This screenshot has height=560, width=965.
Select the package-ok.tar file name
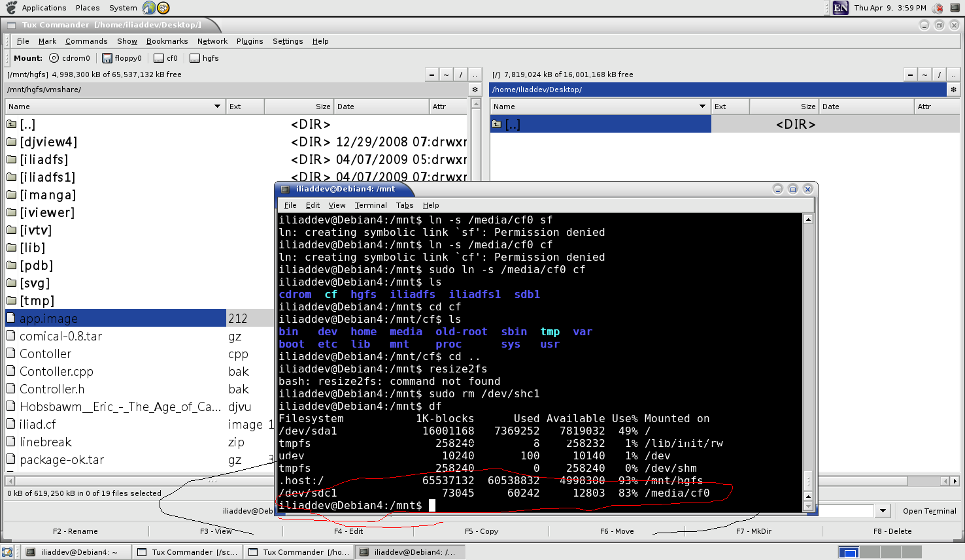[x=61, y=460]
